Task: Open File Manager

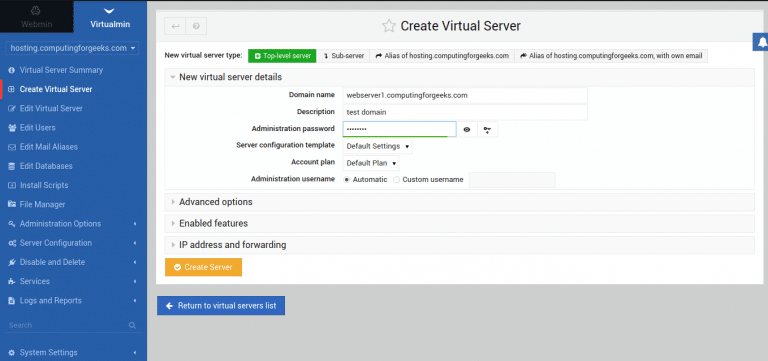Action: (x=43, y=204)
